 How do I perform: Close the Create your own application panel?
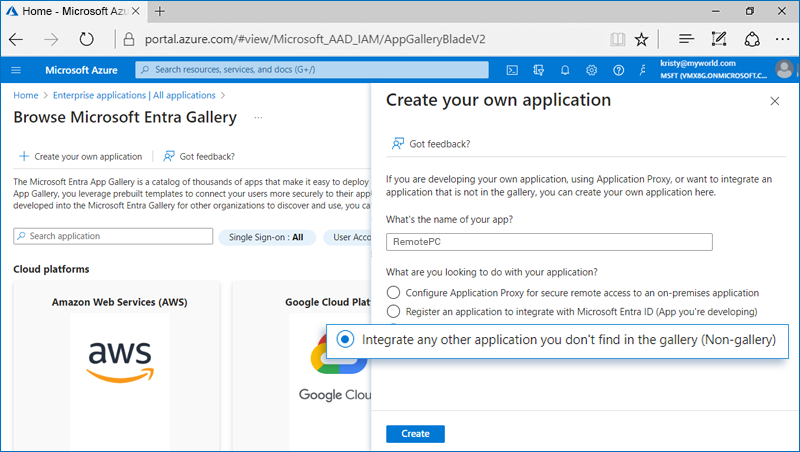point(774,101)
